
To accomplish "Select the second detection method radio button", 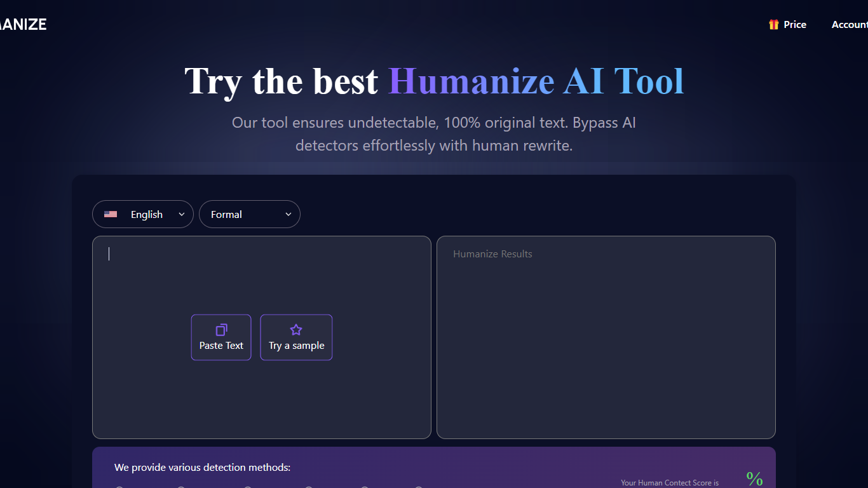I will (181, 487).
